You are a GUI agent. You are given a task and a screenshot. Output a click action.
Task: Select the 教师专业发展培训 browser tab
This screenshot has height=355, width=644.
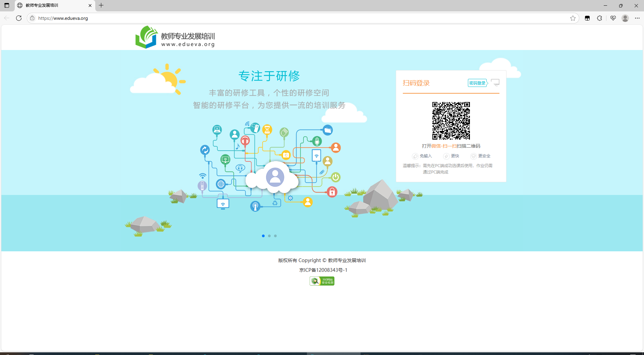(50, 5)
